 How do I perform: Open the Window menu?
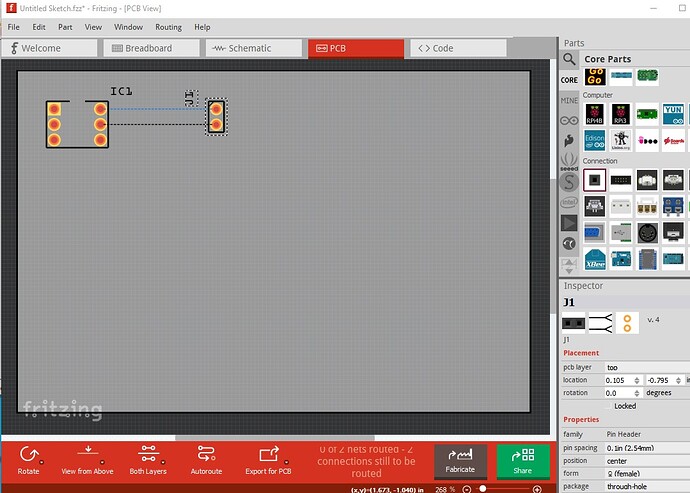[x=128, y=27]
